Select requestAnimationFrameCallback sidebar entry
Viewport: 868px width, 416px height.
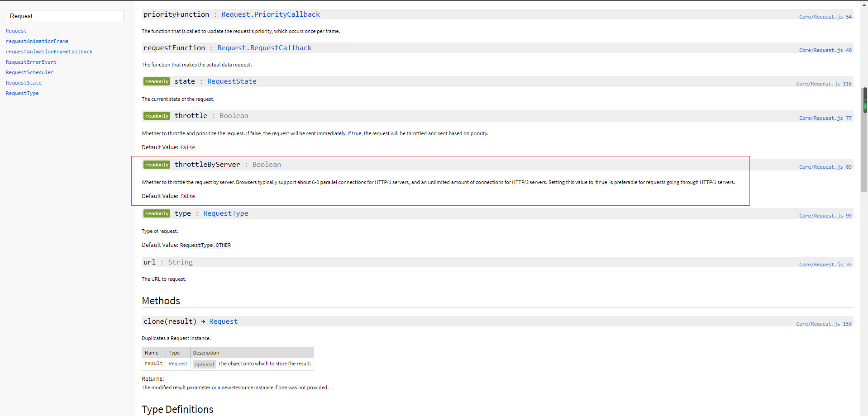click(x=49, y=52)
